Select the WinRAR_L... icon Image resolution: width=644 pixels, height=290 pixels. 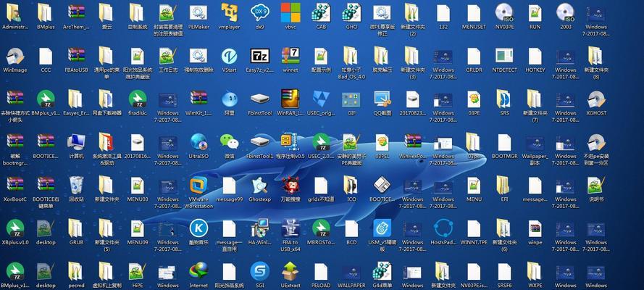click(290, 99)
